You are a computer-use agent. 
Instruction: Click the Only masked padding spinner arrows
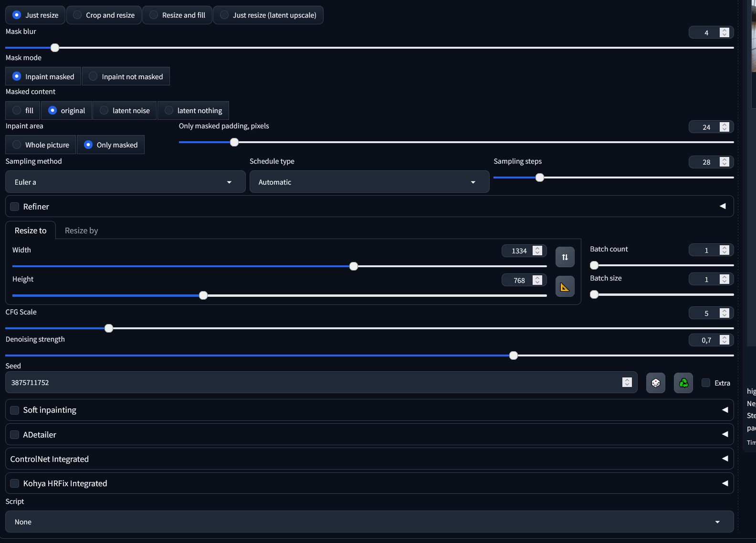[724, 126]
